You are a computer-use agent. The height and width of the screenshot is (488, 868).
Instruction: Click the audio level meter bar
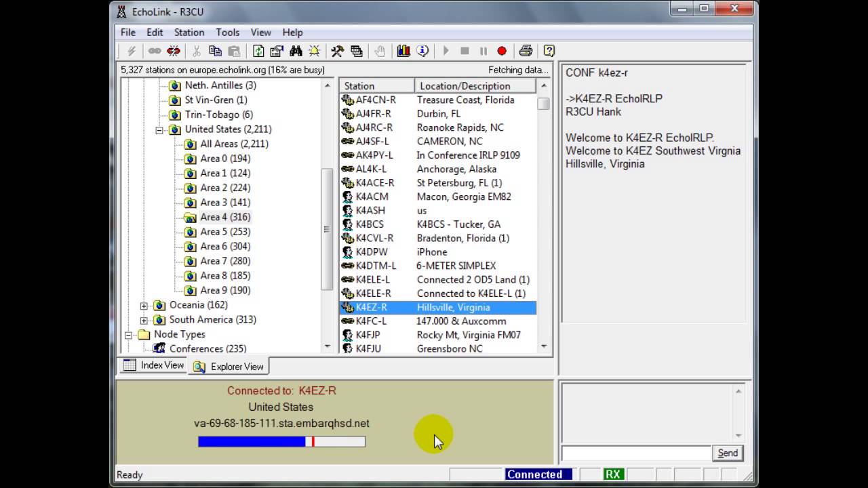click(x=281, y=442)
